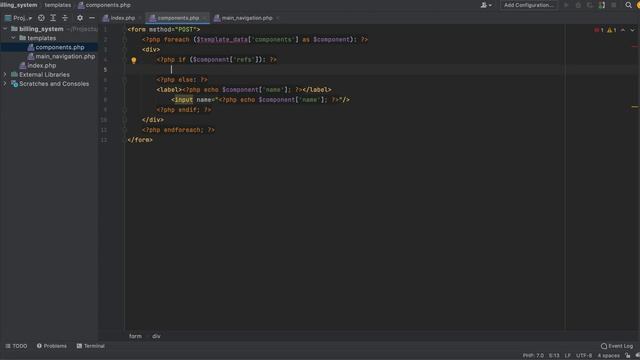The image size is (640, 360).
Task: Click the error stripe mark near top of scrollbar
Action: click(635, 46)
